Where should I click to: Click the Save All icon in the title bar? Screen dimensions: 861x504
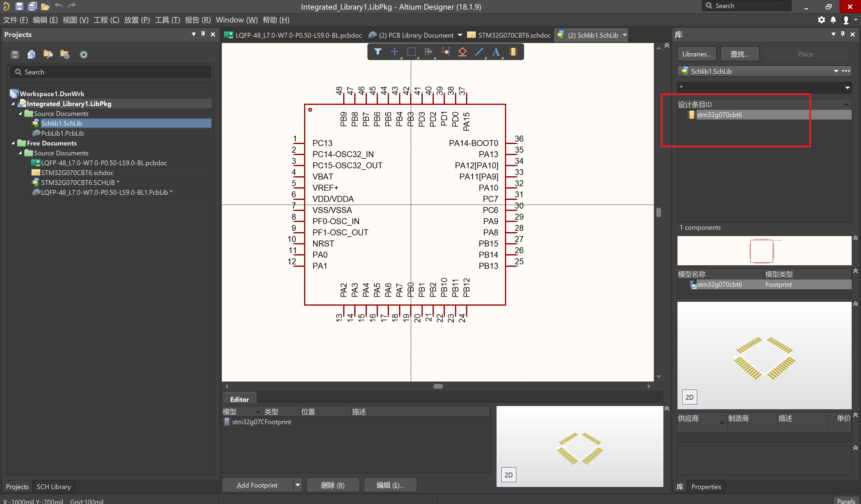(x=33, y=6)
